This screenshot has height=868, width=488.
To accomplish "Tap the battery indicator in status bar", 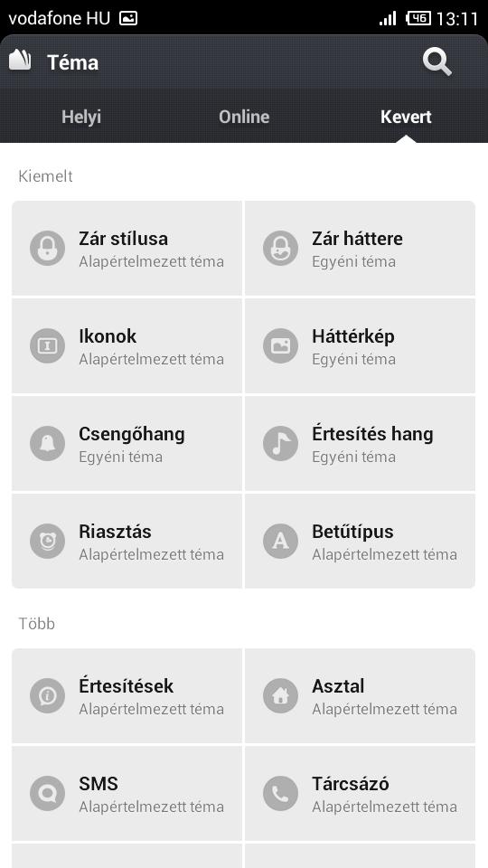I will point(418,18).
